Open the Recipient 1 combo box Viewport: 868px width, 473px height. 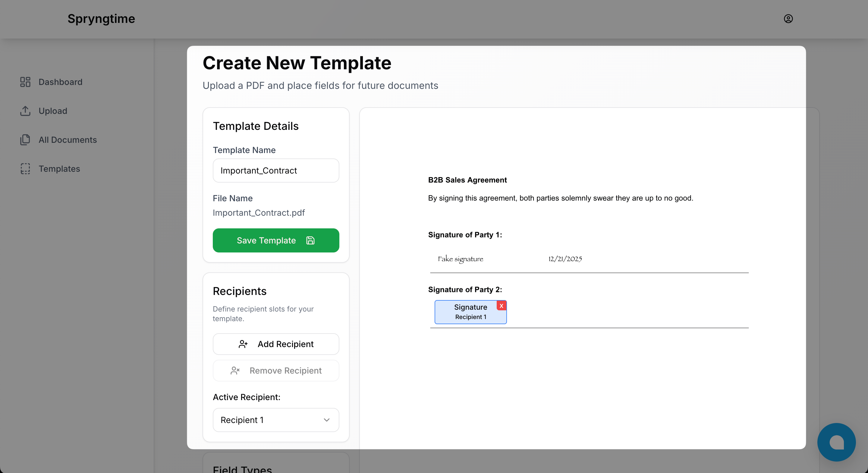point(276,420)
